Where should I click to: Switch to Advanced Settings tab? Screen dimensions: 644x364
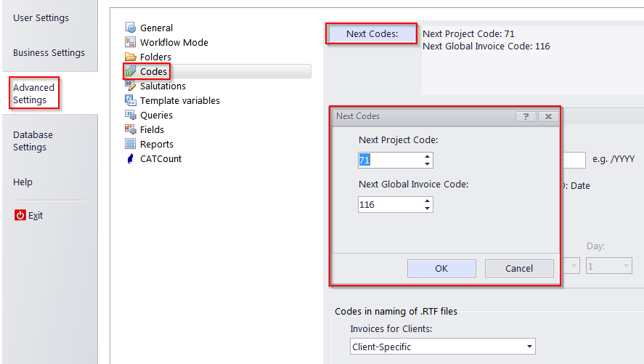point(34,93)
